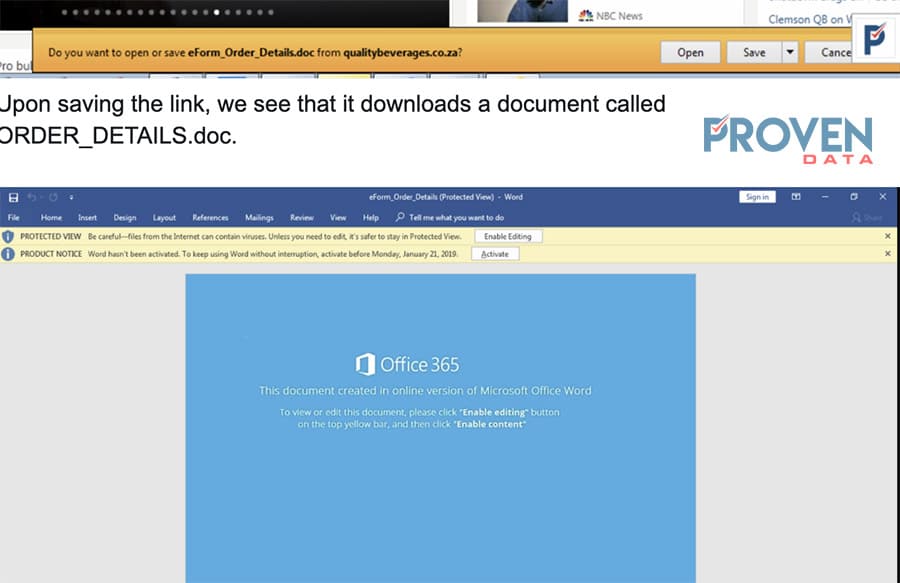
Task: Go to the Layout ribbon tab
Action: point(164,217)
